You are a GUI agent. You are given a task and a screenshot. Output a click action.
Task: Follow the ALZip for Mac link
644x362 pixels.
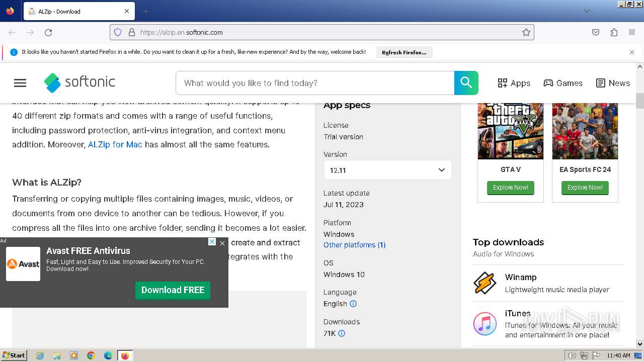[x=115, y=144]
